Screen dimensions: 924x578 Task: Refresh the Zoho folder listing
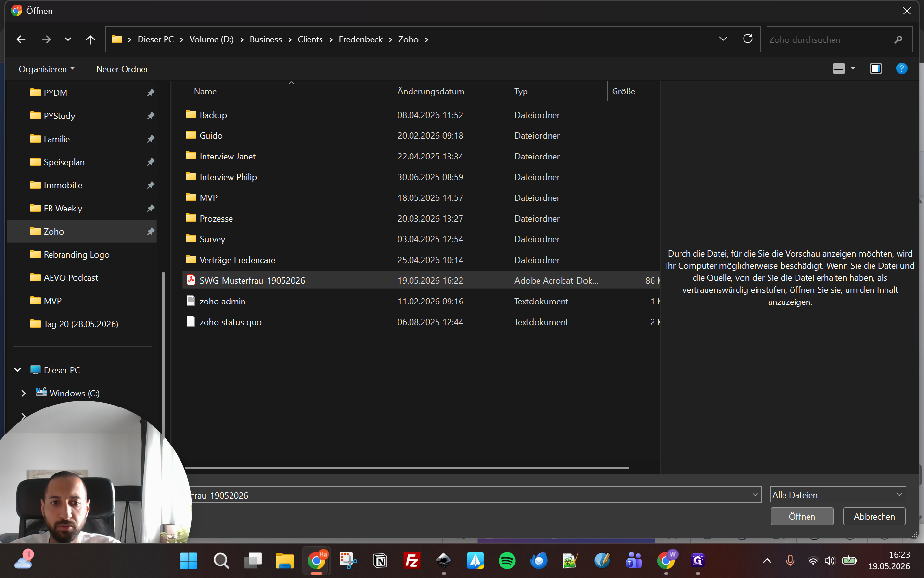[x=747, y=39]
